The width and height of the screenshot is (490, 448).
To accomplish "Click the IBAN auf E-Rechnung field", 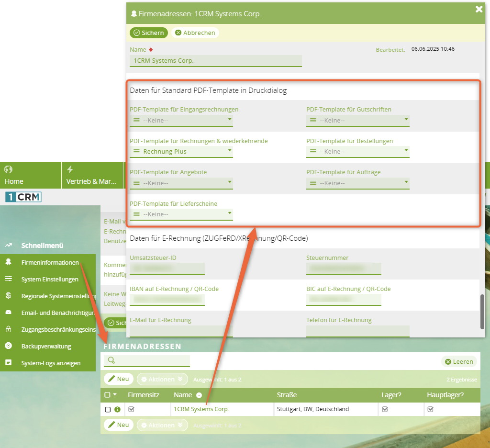I will coord(167,300).
